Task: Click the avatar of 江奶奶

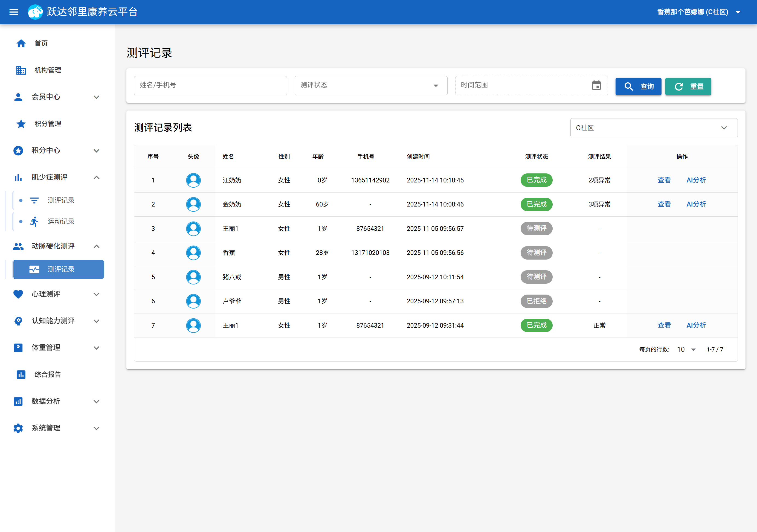Action: 193,180
